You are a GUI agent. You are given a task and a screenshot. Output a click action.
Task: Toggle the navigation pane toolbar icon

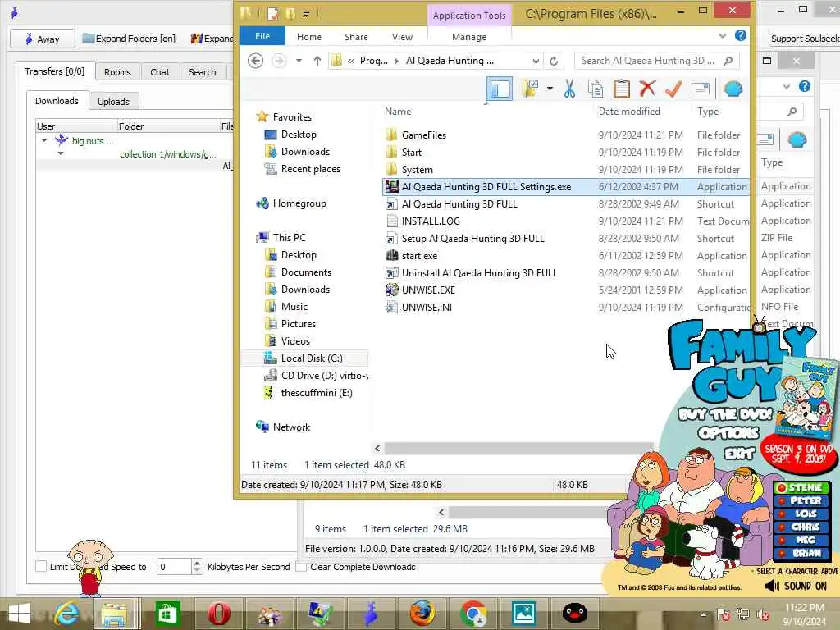tap(500, 89)
